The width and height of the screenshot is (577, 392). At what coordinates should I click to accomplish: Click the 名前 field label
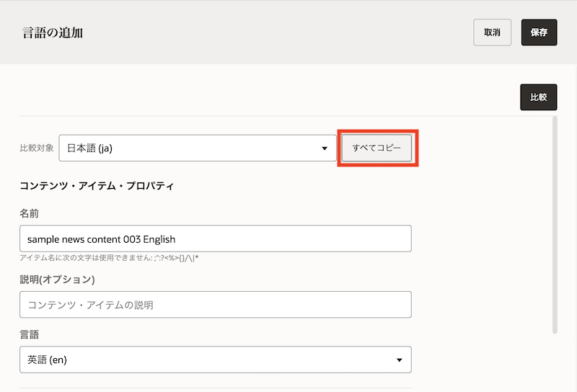coord(30,213)
